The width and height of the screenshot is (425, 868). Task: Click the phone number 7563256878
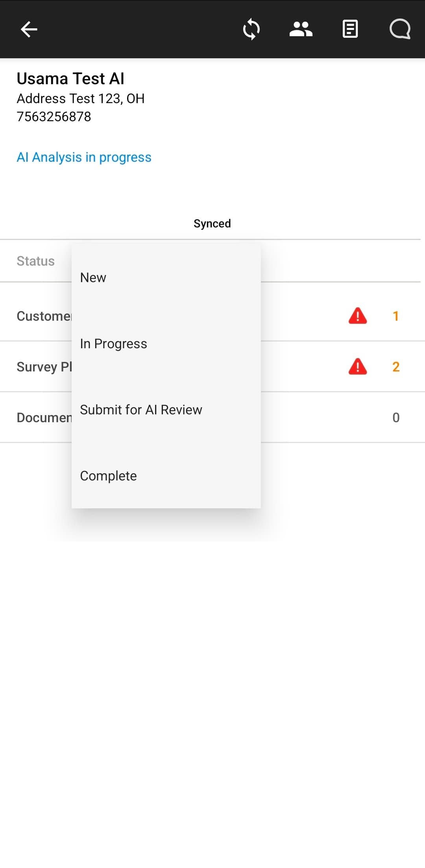[x=54, y=116]
